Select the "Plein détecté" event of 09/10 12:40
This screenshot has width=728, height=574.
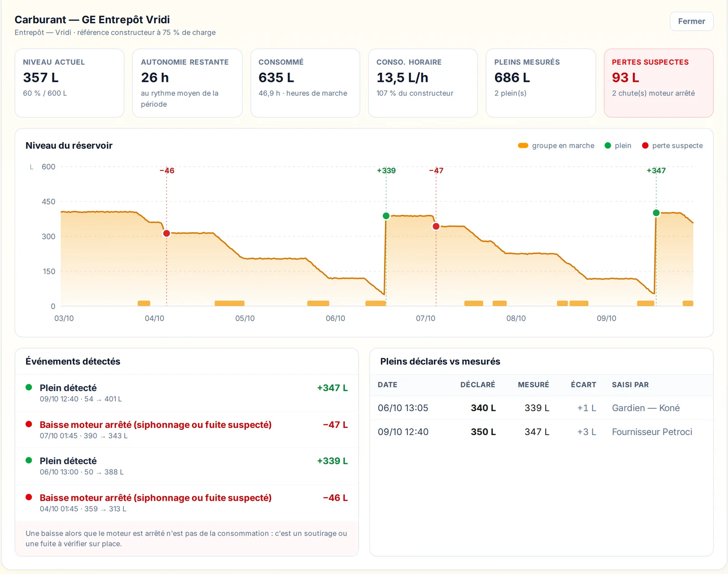pos(187,393)
